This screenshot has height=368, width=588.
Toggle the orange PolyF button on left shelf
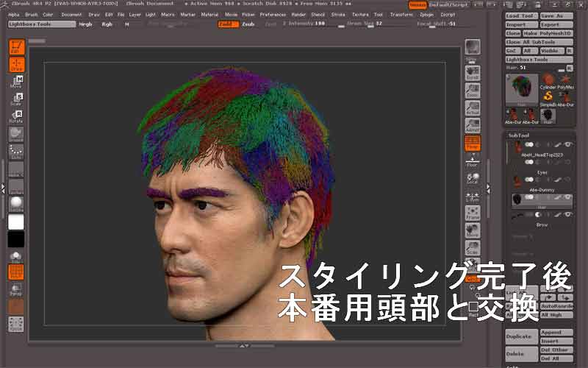pos(16,272)
